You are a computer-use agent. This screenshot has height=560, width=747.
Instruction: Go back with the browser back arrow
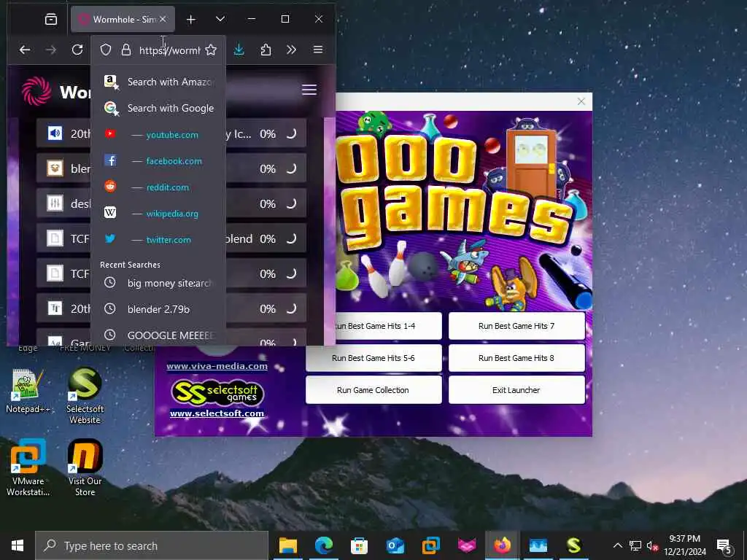(25, 50)
